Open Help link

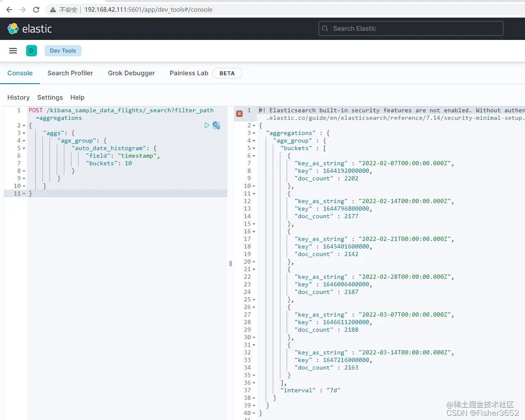coord(77,97)
